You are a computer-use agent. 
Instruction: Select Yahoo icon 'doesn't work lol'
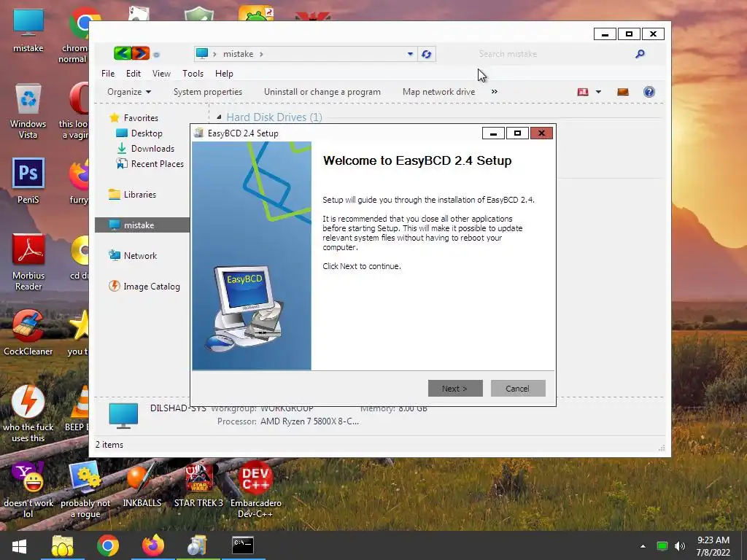[28, 489]
